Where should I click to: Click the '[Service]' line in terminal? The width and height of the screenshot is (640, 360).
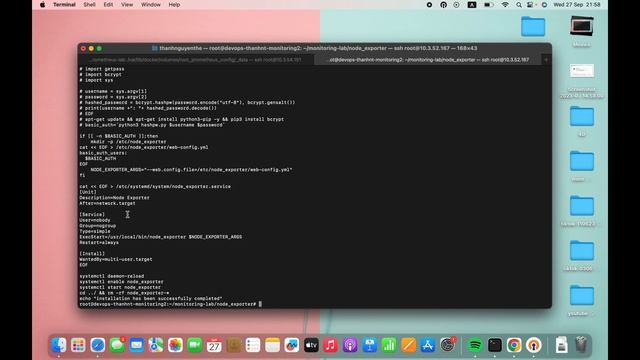(92, 214)
